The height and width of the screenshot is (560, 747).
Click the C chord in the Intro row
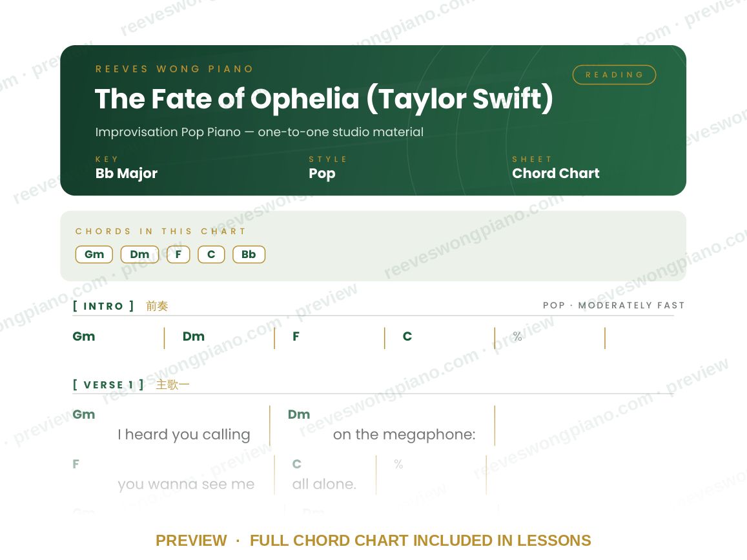[x=407, y=337]
